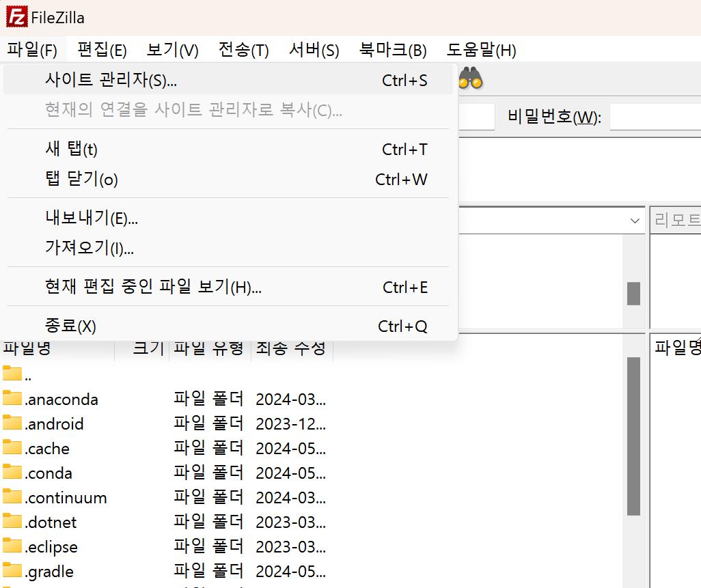Click the .anaconda folder name
Image resolution: width=701 pixels, height=588 pixels.
pos(61,400)
